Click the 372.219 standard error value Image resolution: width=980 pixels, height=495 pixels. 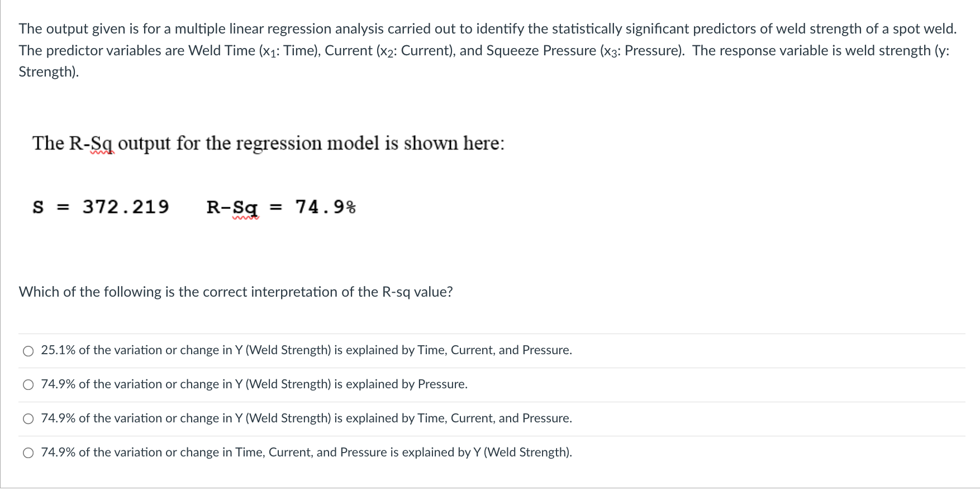pyautogui.click(x=126, y=208)
